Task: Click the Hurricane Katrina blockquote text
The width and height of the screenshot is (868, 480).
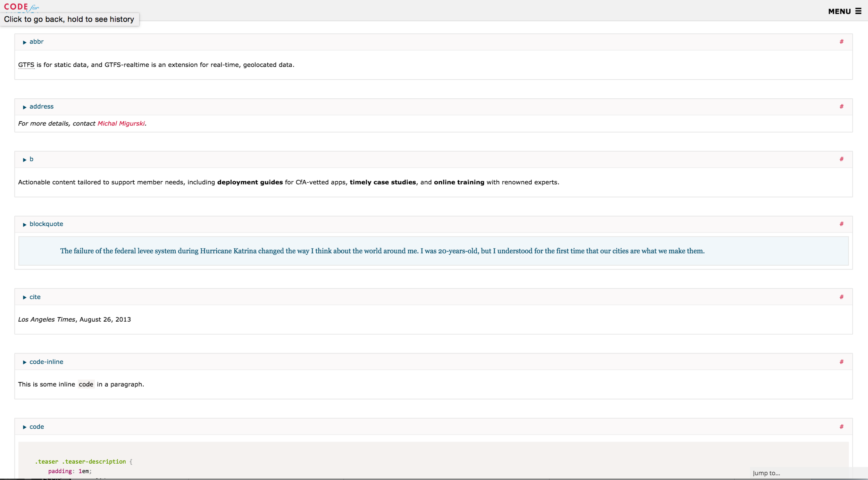Action: pyautogui.click(x=382, y=251)
